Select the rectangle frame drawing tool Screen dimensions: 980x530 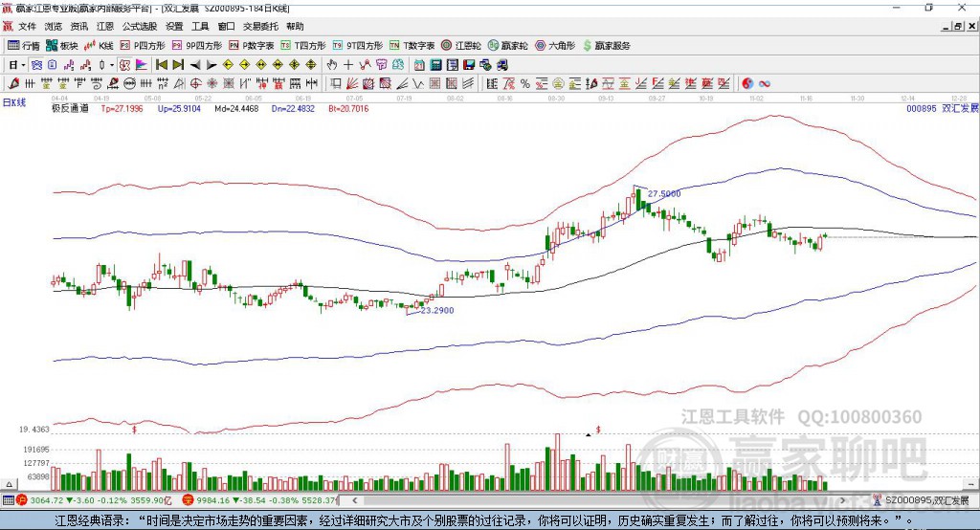point(336,84)
